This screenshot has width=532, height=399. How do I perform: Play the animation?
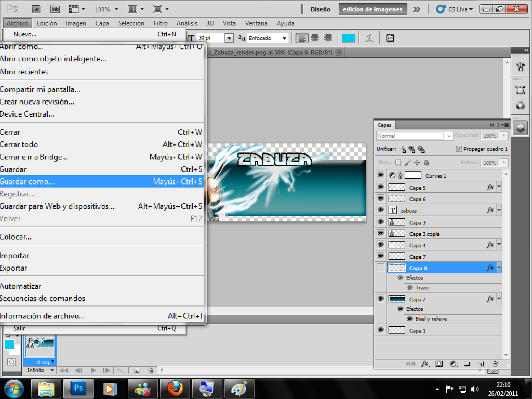(94, 370)
